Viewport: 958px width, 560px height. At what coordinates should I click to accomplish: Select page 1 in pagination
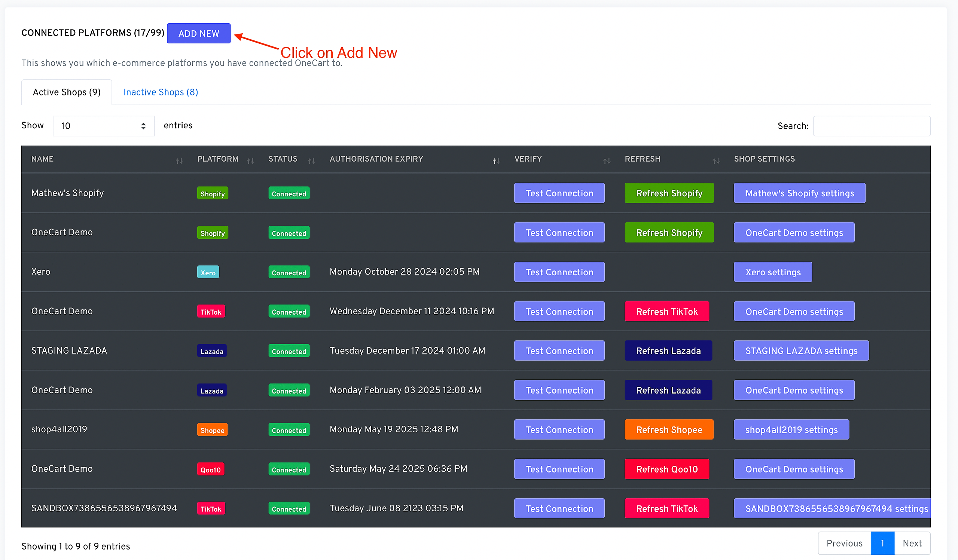pyautogui.click(x=882, y=543)
